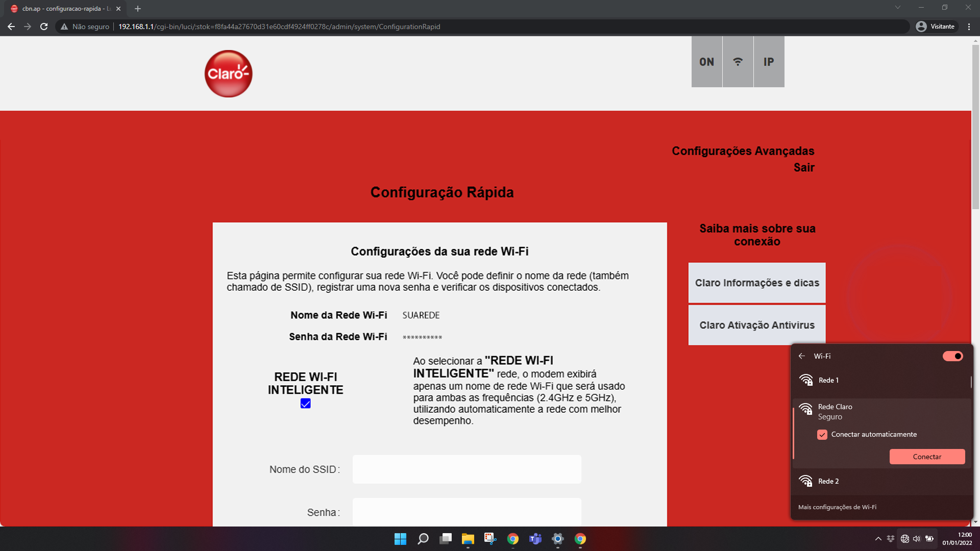This screenshot has width=980, height=551.
Task: Show hidden system tray icons chevron
Action: click(x=878, y=539)
